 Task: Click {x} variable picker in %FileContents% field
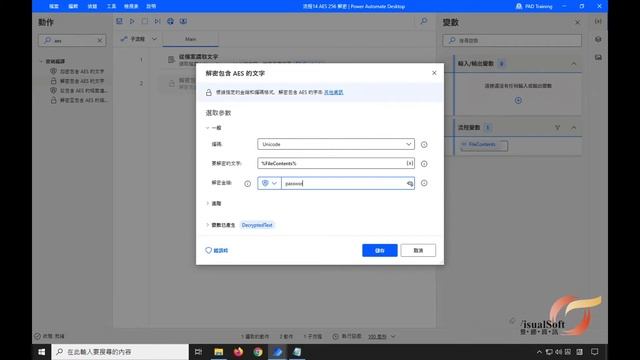tap(409, 163)
